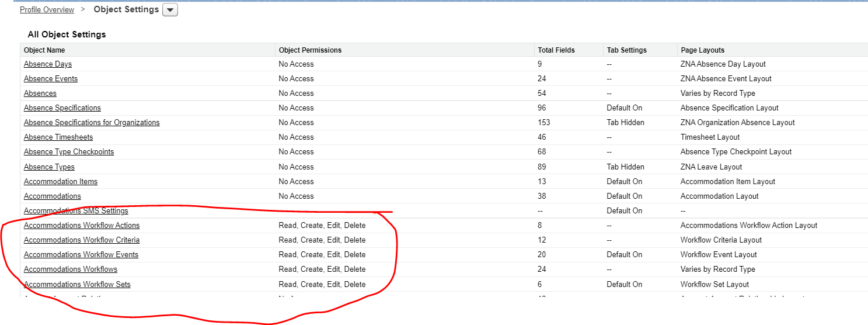
Task: Open Absence Type Checkpoints settings
Action: tap(69, 152)
